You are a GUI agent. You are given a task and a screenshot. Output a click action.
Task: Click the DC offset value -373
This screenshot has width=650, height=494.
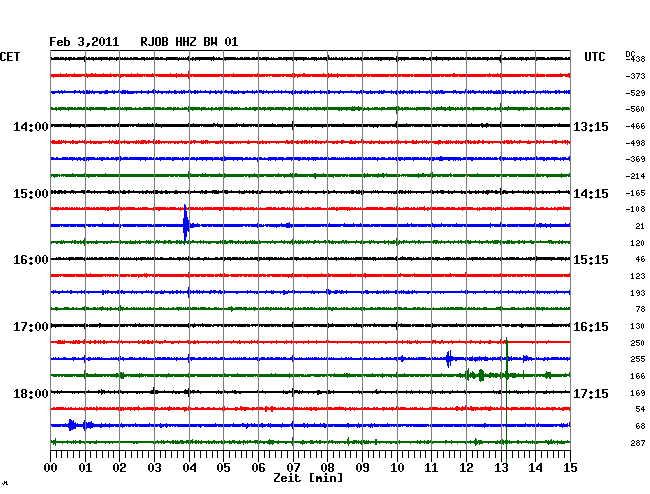click(635, 76)
